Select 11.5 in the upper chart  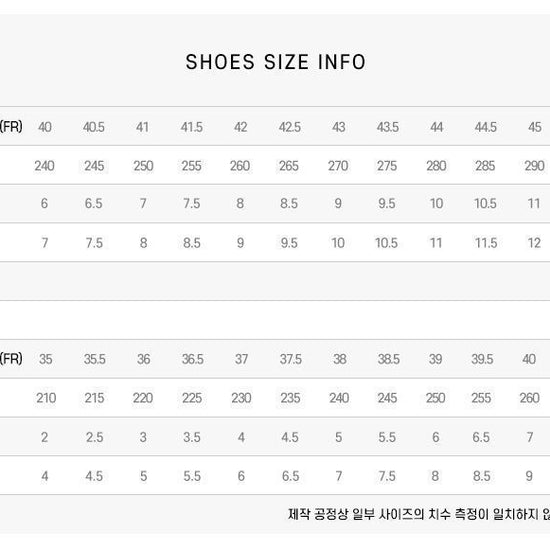pyautogui.click(x=486, y=243)
